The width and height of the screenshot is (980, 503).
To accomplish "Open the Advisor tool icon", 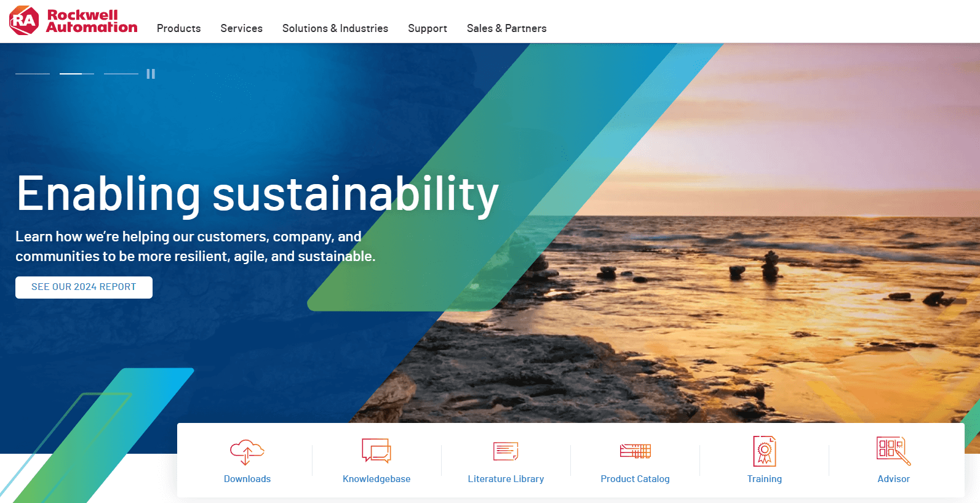I will [893, 451].
